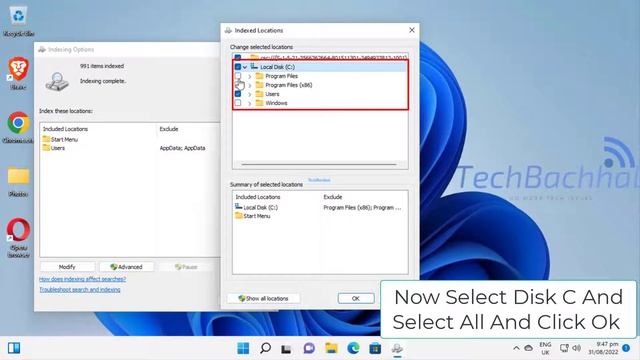Image resolution: width=640 pixels, height=360 pixels.
Task: Click the horizontal scrollbar in locations tree
Action: 319,164
